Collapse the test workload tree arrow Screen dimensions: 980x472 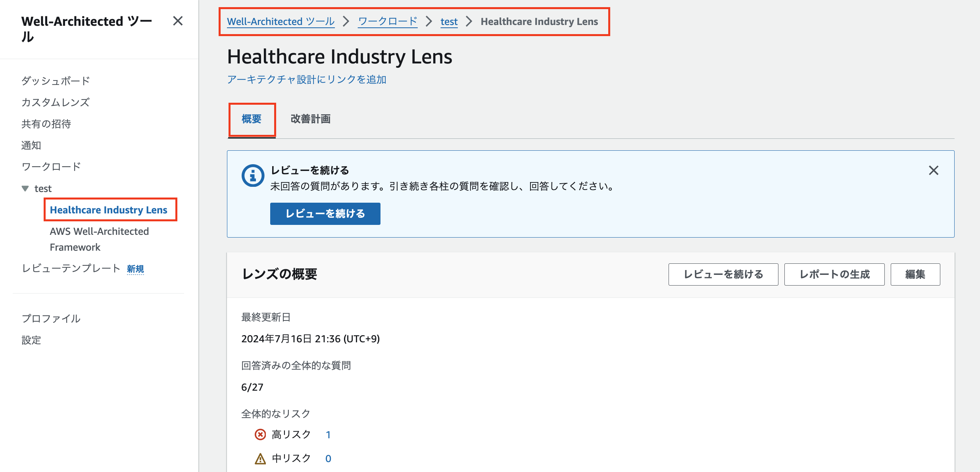25,188
